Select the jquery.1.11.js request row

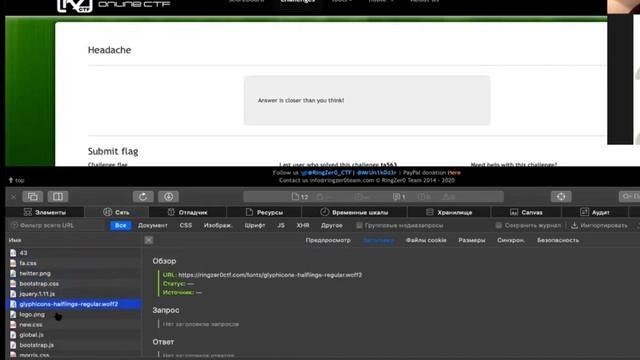coord(74,294)
